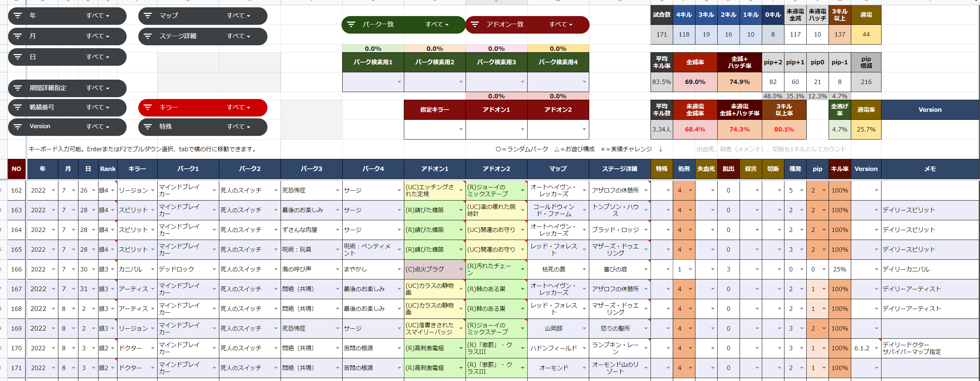
Task: Click the Version header in summary area
Action: point(930,110)
